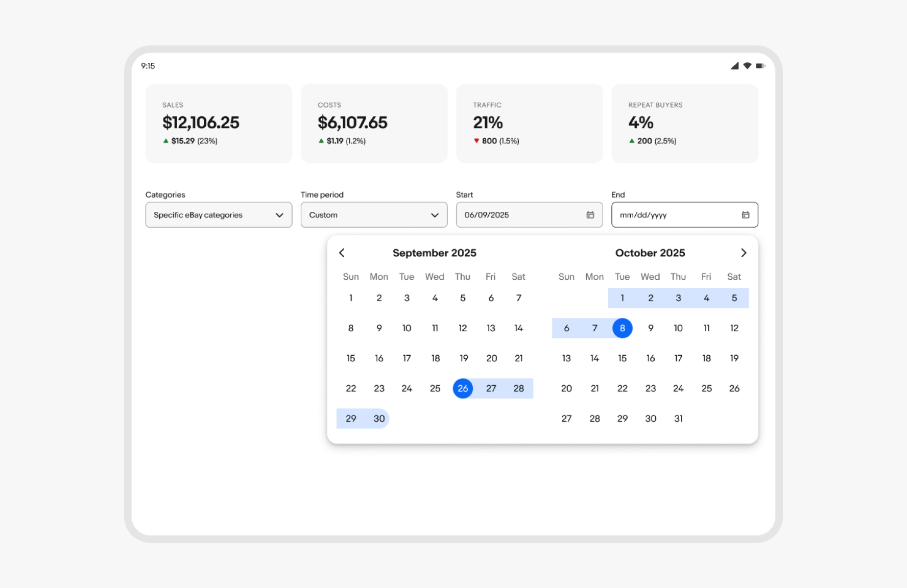Open the Sales $12,106.25 card
Screen dimensions: 907x588
[x=219, y=124]
